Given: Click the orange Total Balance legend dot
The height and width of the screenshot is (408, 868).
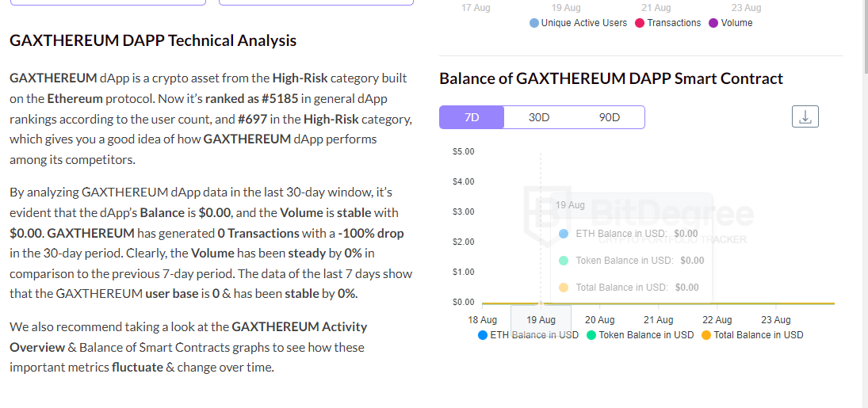Looking at the screenshot, I should (705, 335).
